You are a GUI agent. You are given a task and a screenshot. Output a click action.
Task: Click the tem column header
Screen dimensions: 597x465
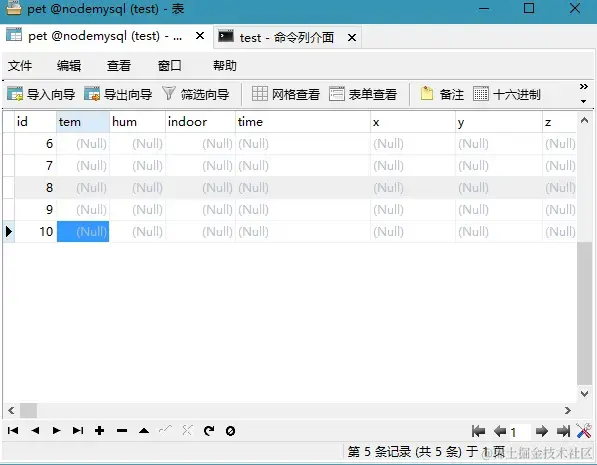click(x=83, y=122)
